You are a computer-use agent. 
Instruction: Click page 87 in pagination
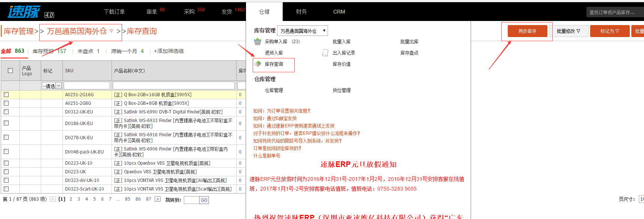149,199
